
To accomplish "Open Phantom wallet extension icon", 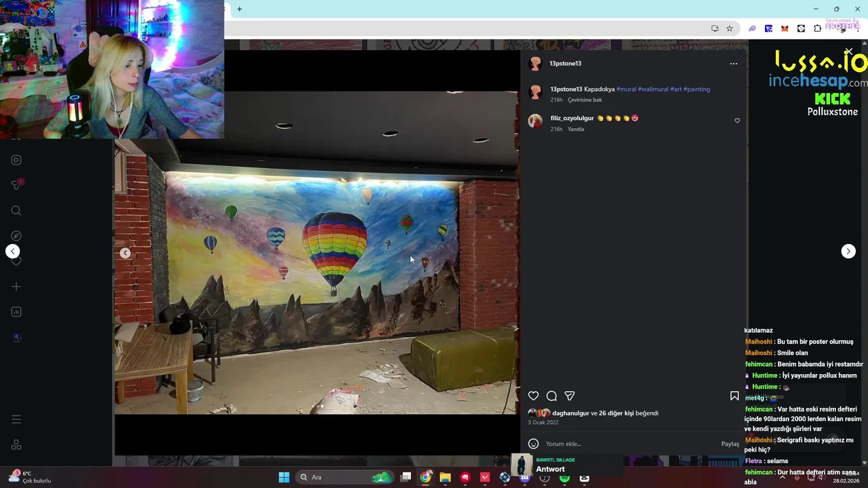I will [752, 28].
